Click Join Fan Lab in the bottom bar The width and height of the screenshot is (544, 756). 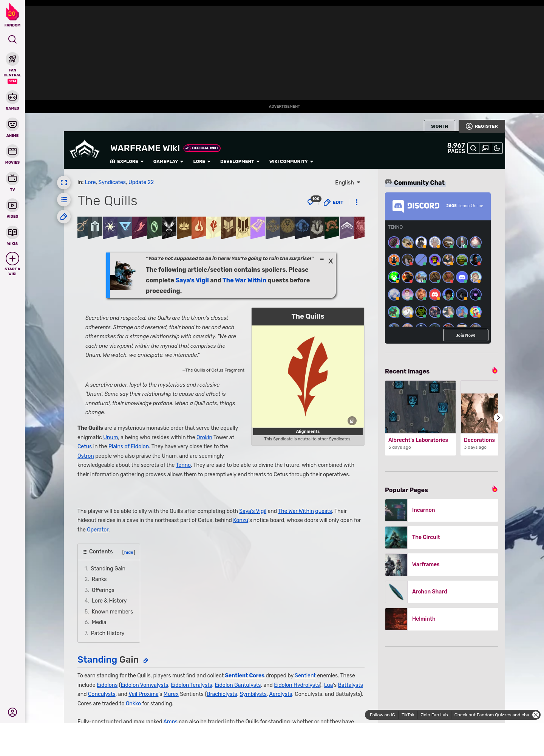(434, 715)
